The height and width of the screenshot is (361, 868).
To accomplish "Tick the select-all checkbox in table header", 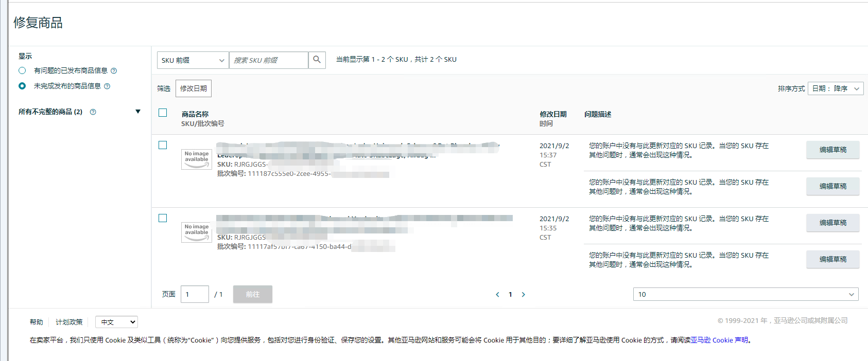I will (x=163, y=113).
